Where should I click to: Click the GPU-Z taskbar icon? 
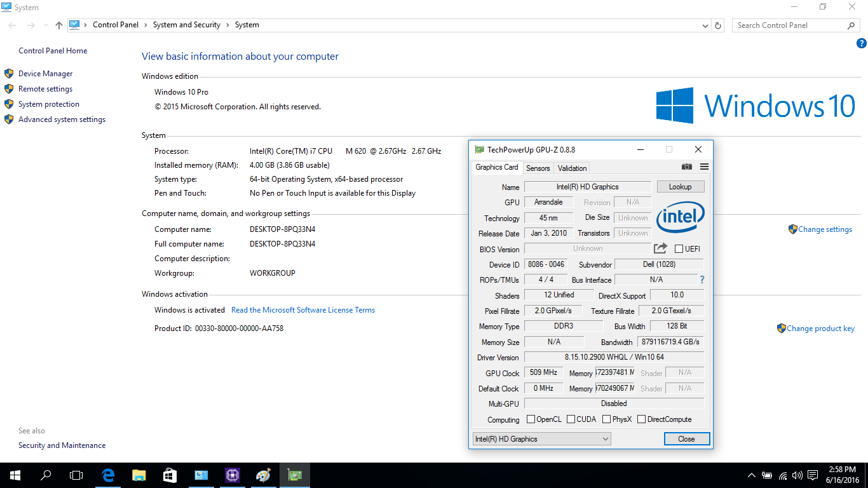pos(294,475)
